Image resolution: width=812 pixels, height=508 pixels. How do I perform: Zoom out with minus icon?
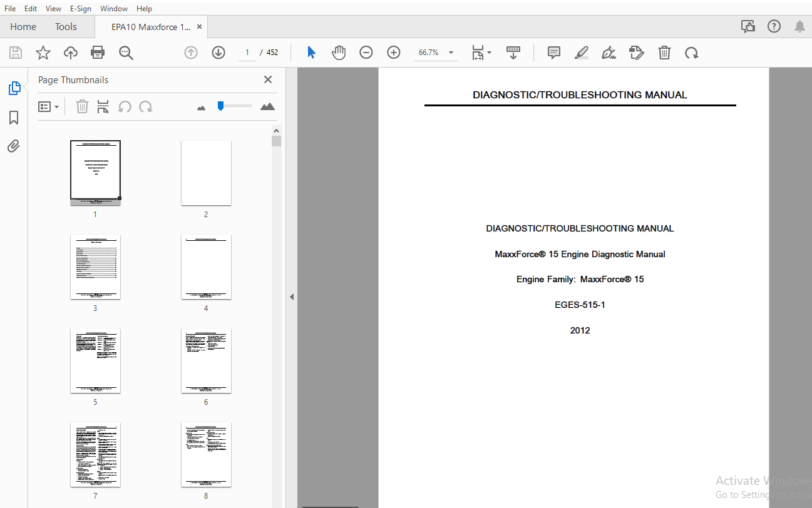tap(366, 53)
